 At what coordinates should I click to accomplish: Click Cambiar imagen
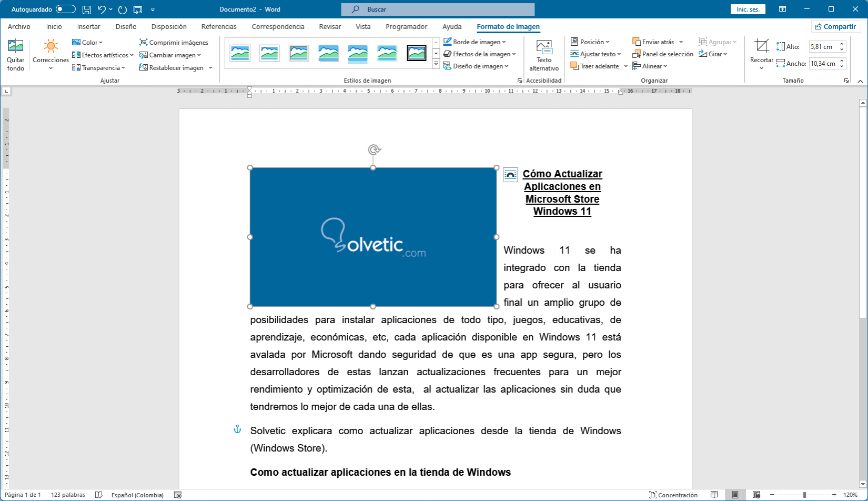point(170,55)
